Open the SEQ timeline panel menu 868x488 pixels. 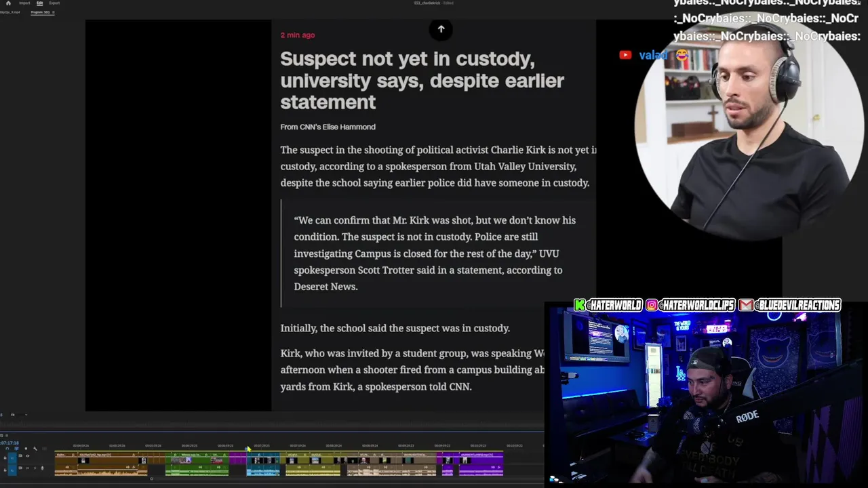7,435
